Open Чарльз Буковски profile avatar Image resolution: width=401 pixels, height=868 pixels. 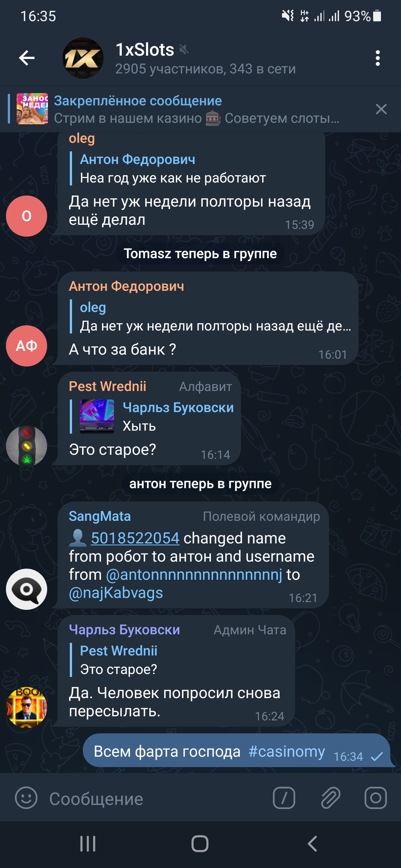tap(26, 707)
